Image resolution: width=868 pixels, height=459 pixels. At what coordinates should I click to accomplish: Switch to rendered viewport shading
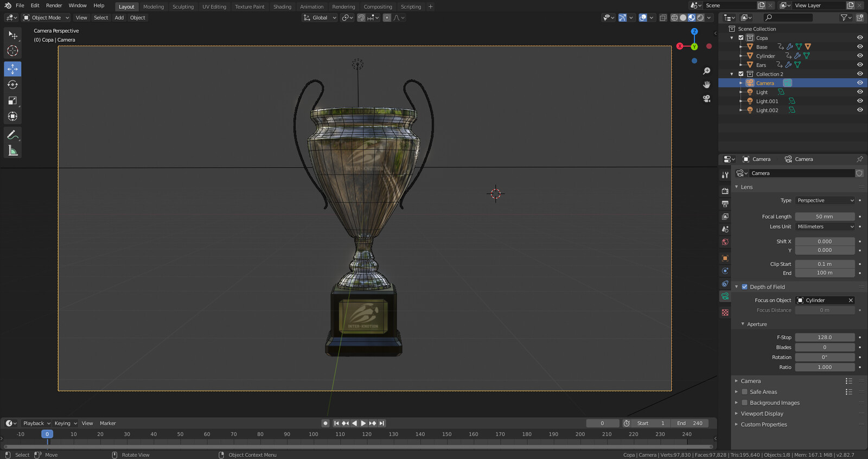(700, 18)
